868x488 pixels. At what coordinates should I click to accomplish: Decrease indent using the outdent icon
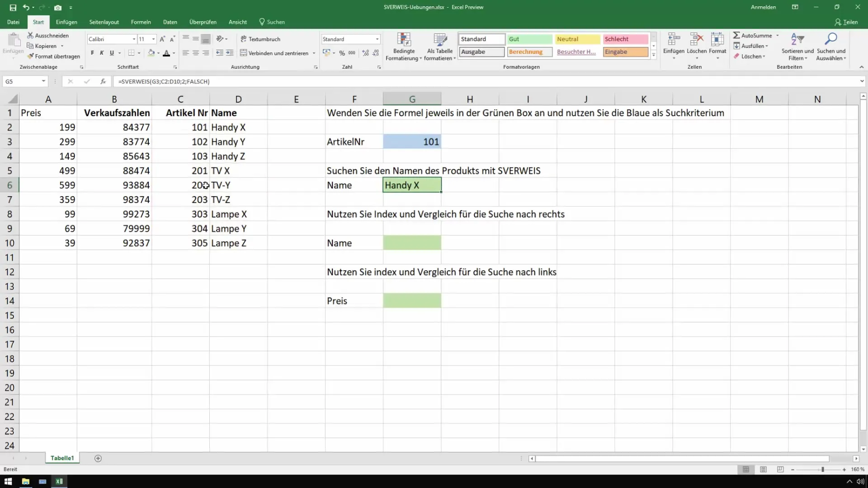pos(220,53)
